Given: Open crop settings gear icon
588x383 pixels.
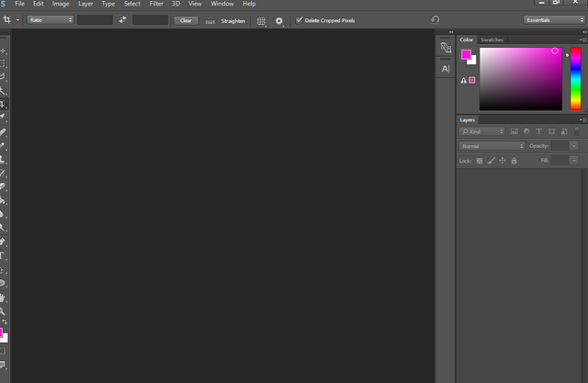Looking at the screenshot, I should pos(279,21).
